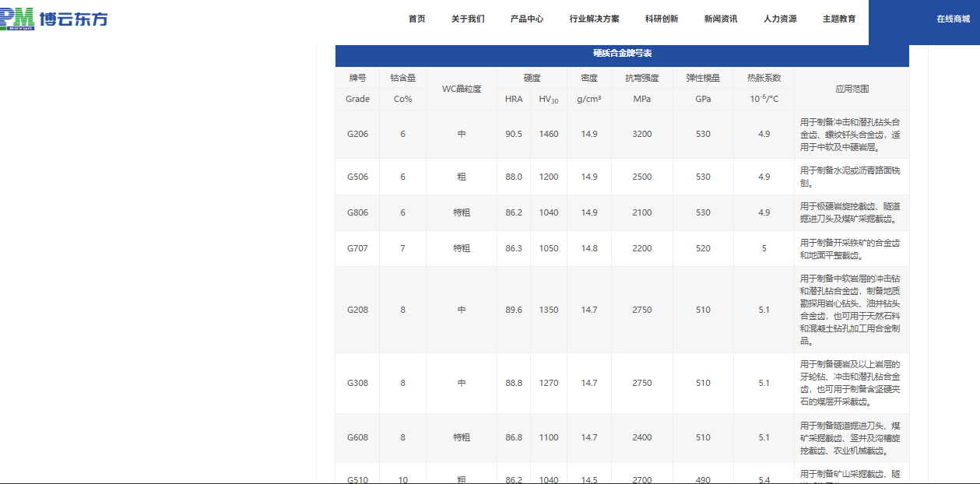Click HRA value 88.0 in G506 row
980x484 pixels.
coord(514,177)
